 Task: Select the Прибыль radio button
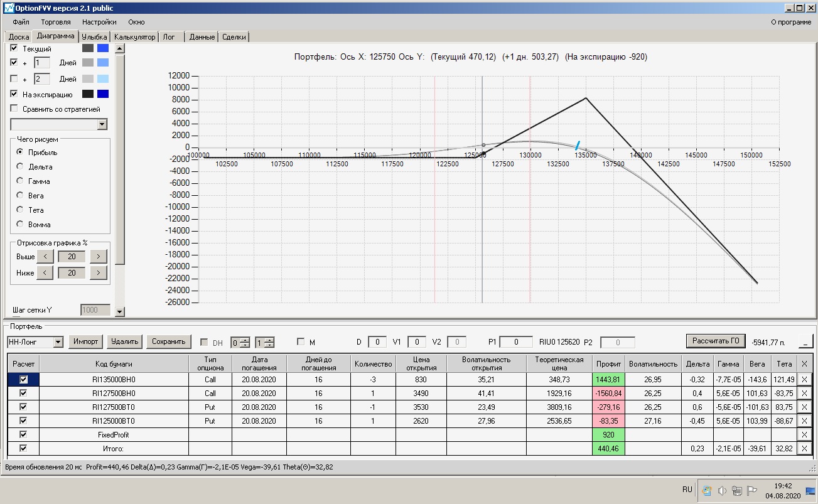pyautogui.click(x=20, y=152)
